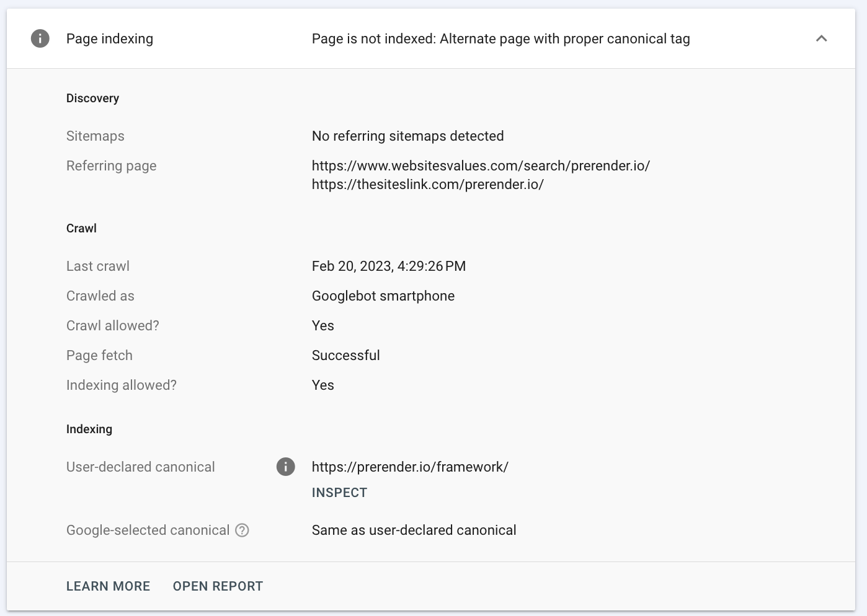
Task: Collapse the Page indexing panel chevron
Action: tap(821, 38)
